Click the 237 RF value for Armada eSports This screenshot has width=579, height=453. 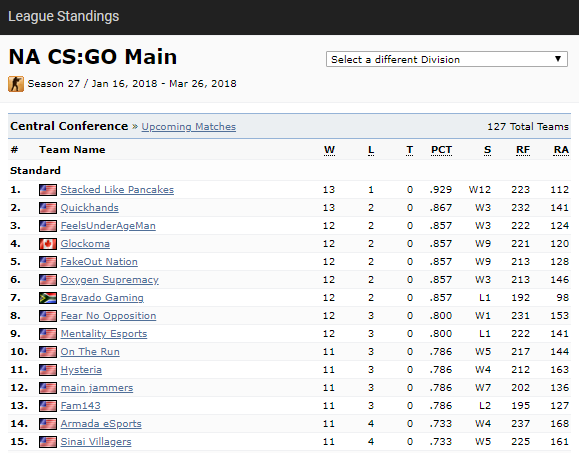tap(521, 424)
